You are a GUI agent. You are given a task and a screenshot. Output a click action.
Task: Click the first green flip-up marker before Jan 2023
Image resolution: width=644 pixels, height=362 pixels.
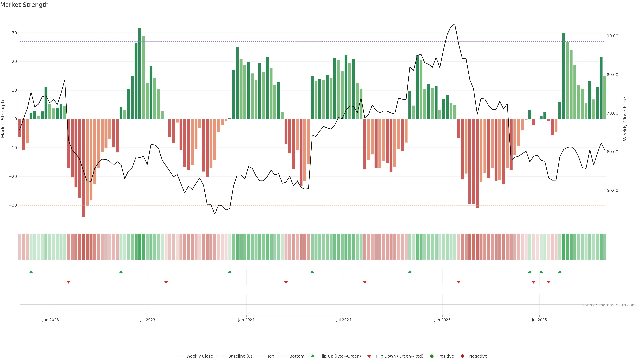31,272
